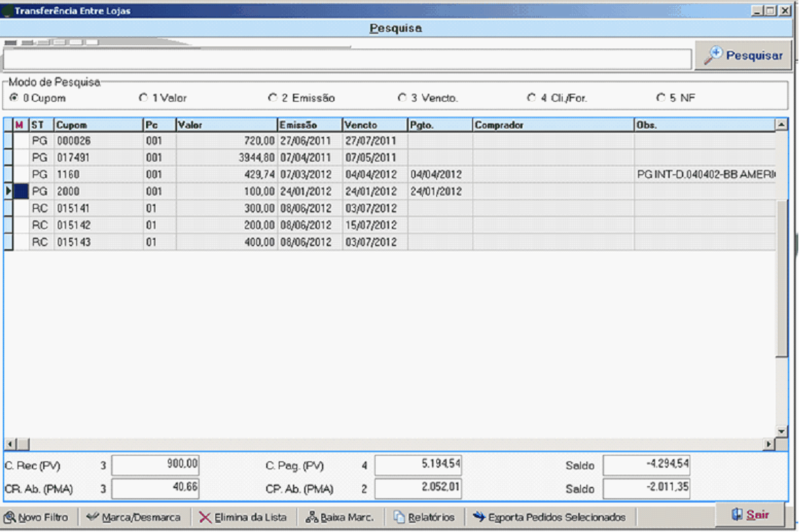Click the Pesquisar magnifier search button

point(743,56)
